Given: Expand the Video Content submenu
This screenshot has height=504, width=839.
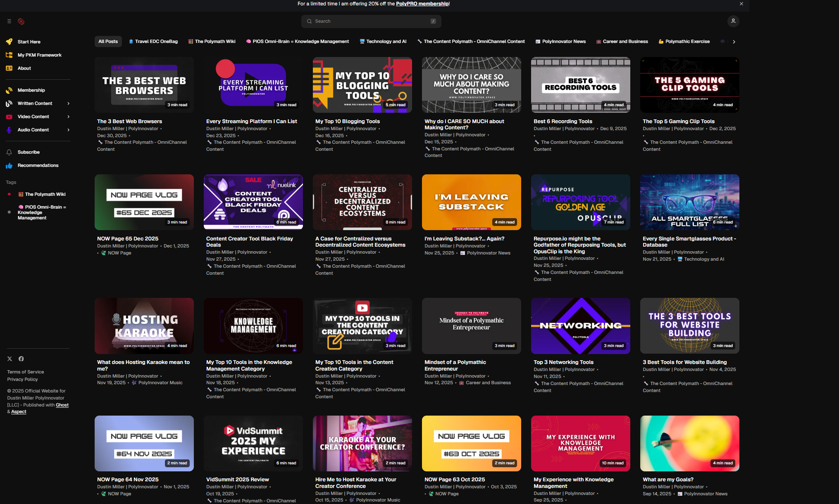Looking at the screenshot, I should pos(68,117).
